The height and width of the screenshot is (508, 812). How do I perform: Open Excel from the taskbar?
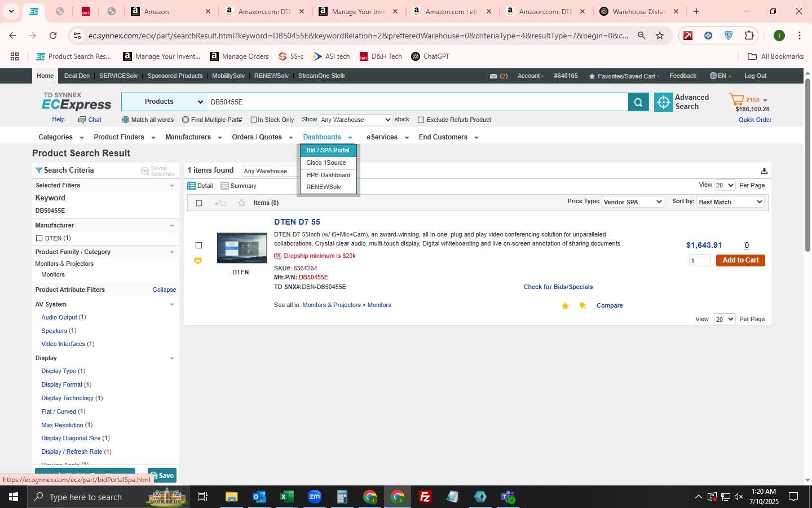(286, 497)
